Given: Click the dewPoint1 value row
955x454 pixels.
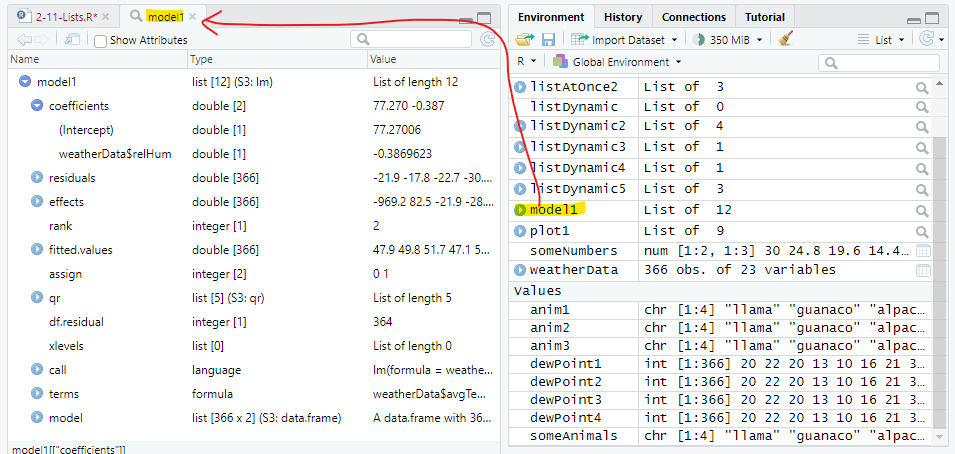Looking at the screenshot, I should point(722,364).
